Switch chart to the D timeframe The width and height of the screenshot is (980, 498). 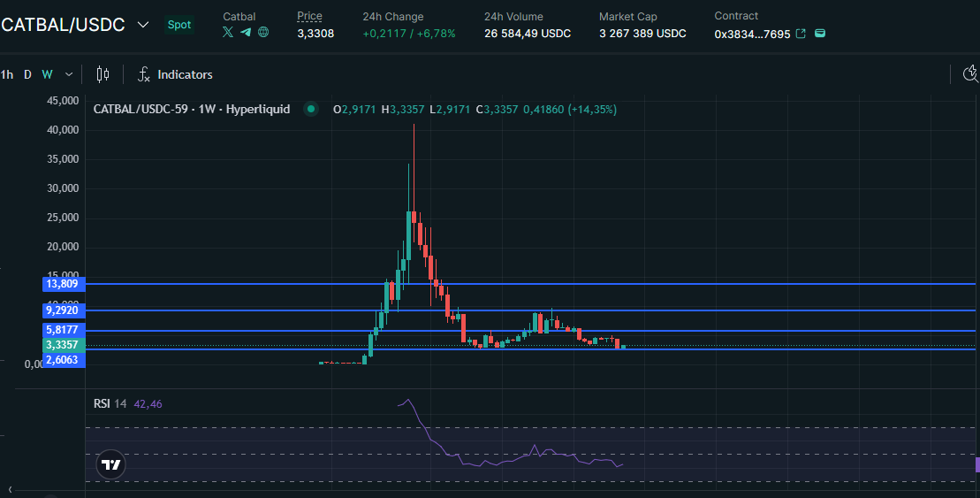tap(27, 74)
